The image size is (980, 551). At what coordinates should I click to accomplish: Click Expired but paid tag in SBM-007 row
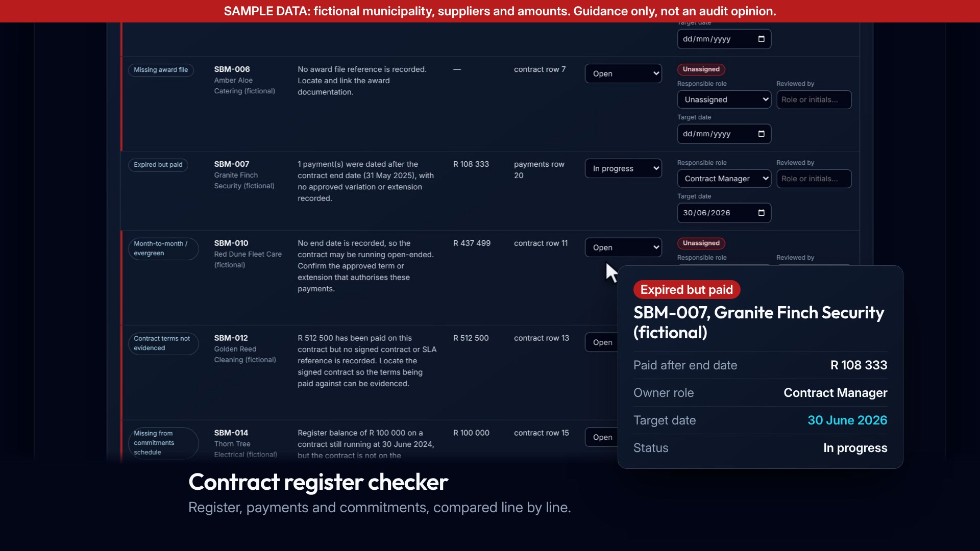click(158, 165)
